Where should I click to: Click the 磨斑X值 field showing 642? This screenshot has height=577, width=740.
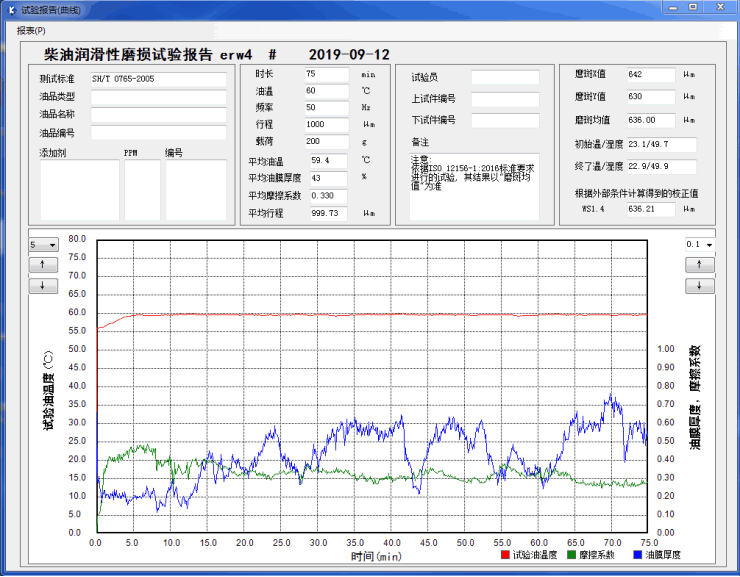tap(650, 75)
